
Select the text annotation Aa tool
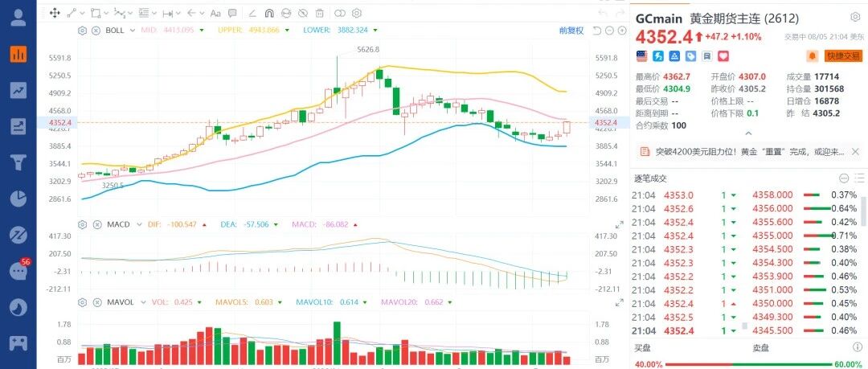coord(215,14)
